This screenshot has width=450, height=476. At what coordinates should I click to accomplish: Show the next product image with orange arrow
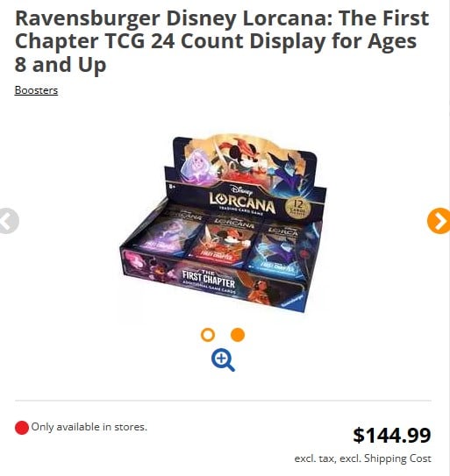point(439,221)
